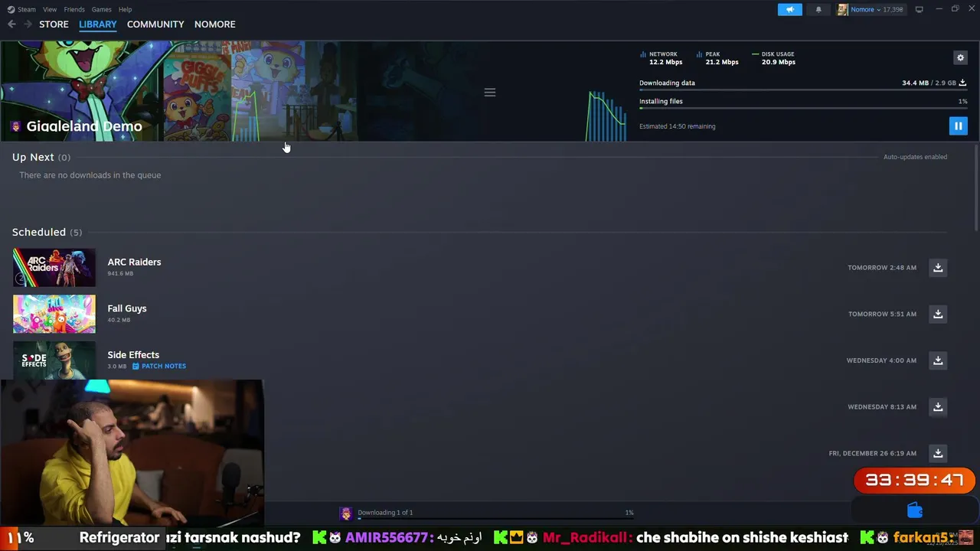This screenshot has height=551, width=980.
Task: Click download icon for December 26 item
Action: (938, 453)
